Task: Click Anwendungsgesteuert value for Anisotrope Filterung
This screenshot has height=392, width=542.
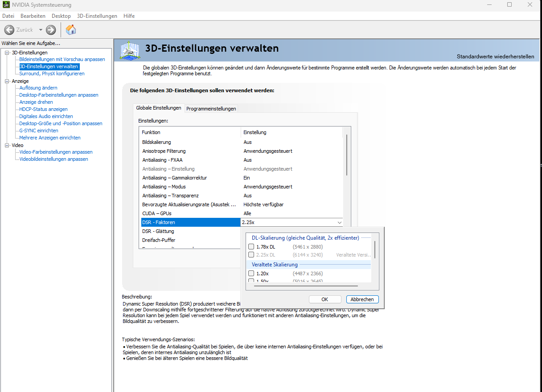Action: tap(268, 151)
